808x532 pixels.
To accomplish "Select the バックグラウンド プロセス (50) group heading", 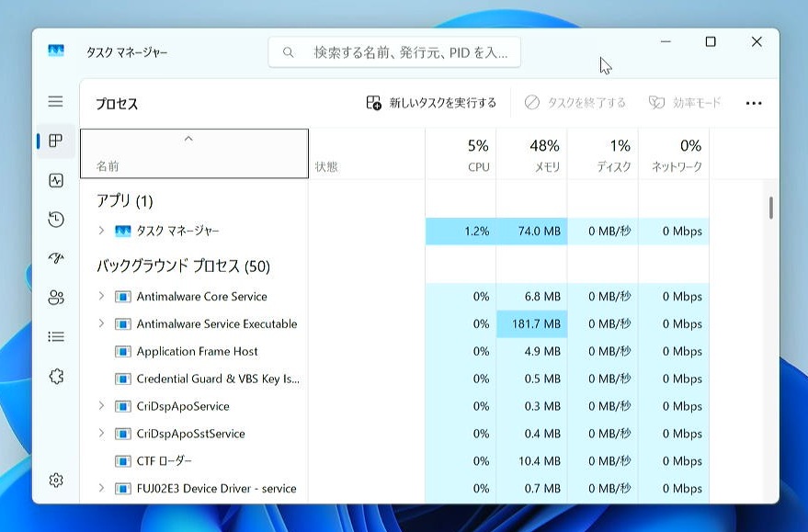I will pyautogui.click(x=183, y=266).
